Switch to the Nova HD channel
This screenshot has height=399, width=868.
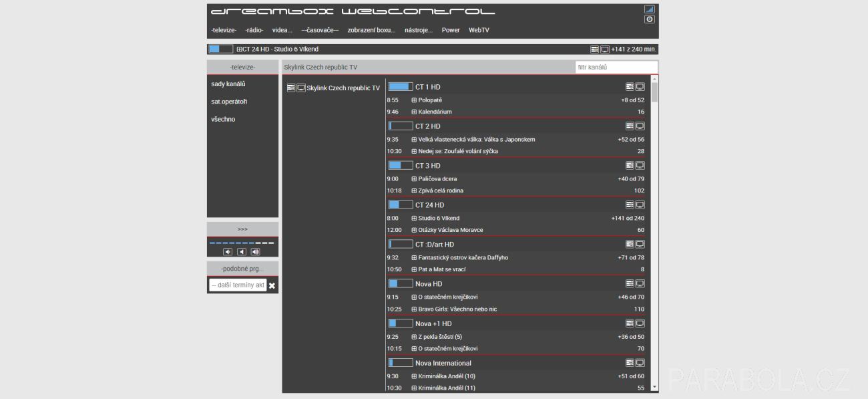[429, 284]
